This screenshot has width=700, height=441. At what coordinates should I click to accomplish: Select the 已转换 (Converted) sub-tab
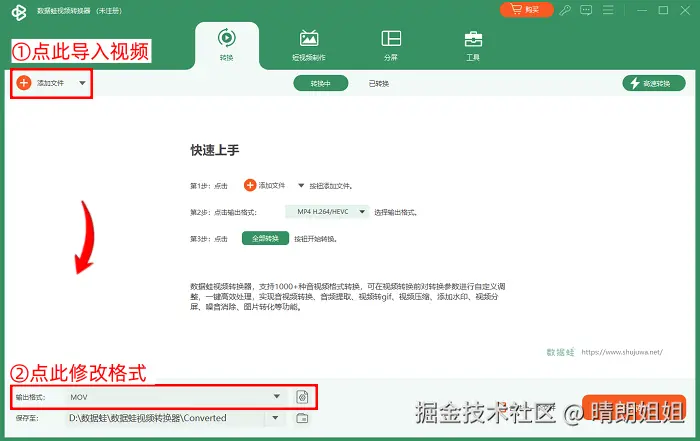click(x=379, y=83)
